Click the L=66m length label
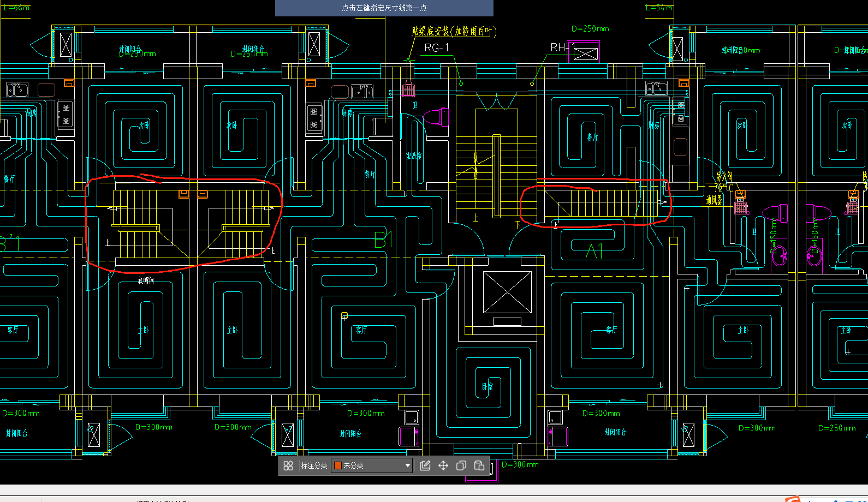This screenshot has height=502, width=868. pos(16,8)
